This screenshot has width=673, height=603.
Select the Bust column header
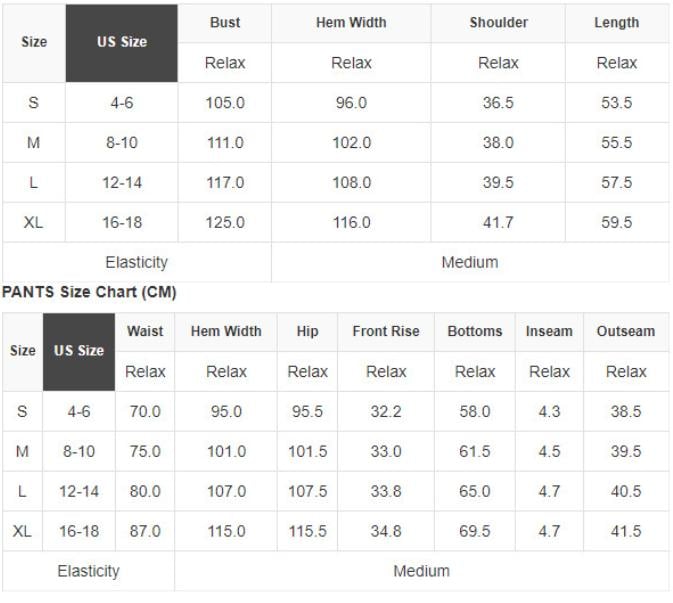click(225, 23)
